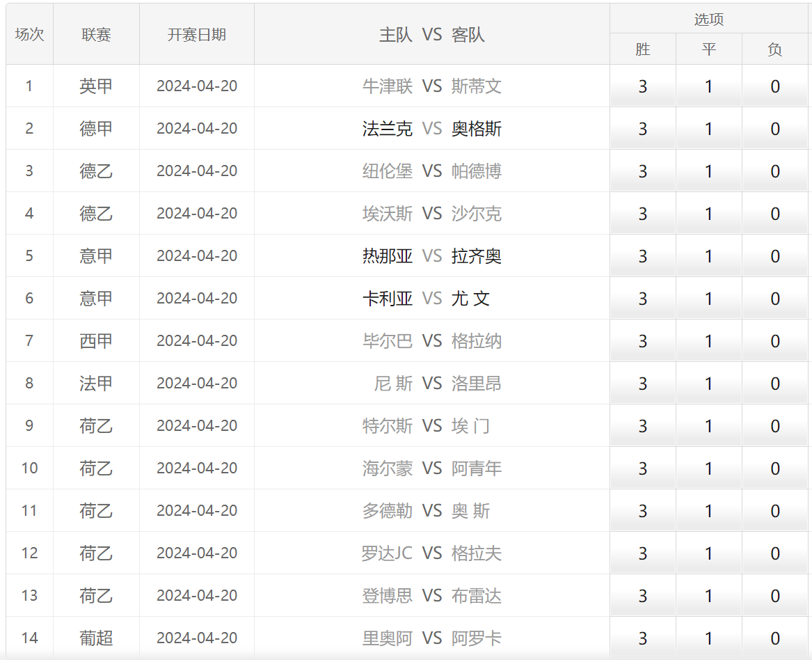Pick 0 for 特尔斯 VS 埃门
Image resolution: width=812 pixels, height=662 pixels.
click(775, 426)
